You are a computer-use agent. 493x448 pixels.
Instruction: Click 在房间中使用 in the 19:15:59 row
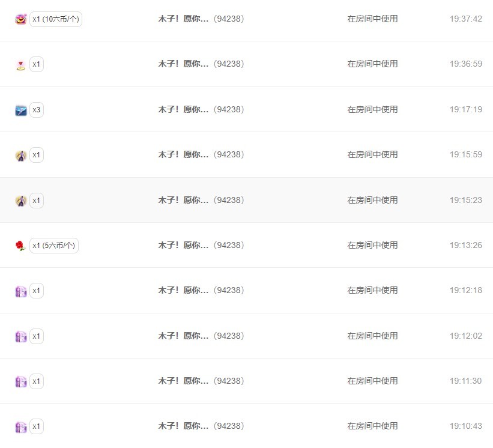click(372, 154)
